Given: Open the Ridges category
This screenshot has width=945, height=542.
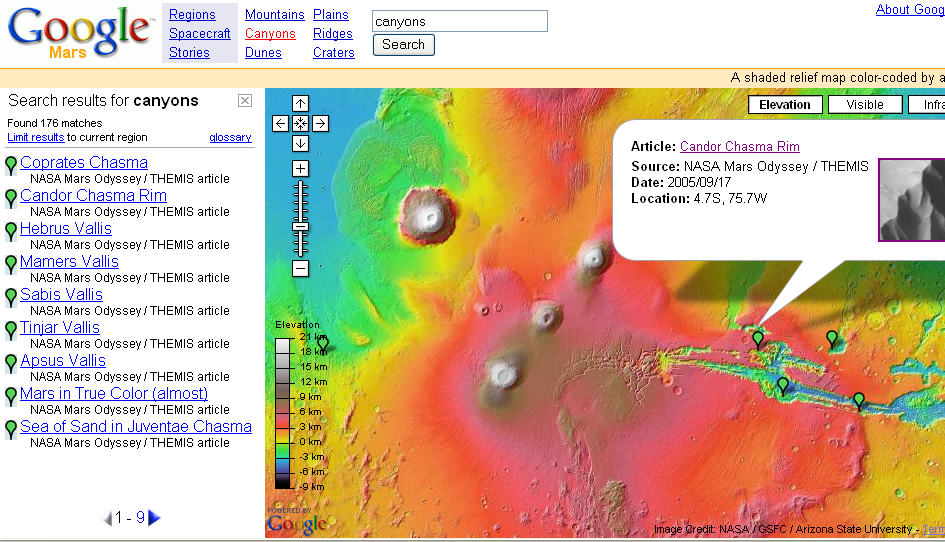Looking at the screenshot, I should point(333,34).
